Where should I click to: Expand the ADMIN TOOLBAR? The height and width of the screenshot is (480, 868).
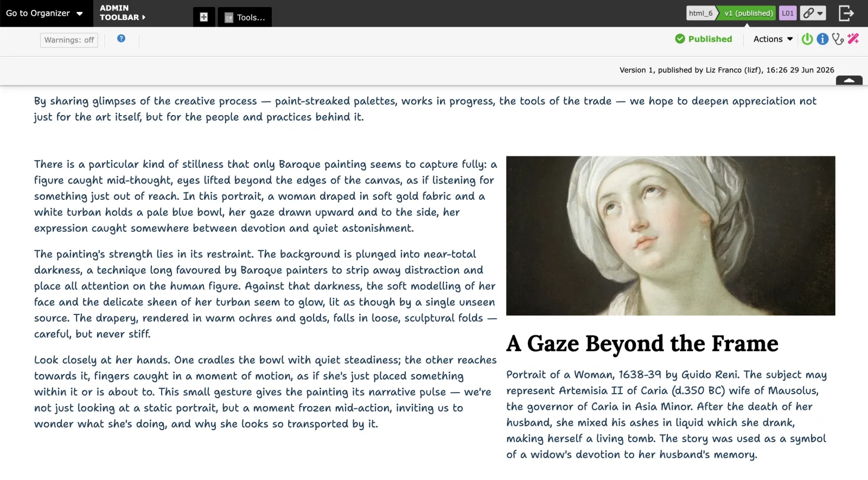123,12
